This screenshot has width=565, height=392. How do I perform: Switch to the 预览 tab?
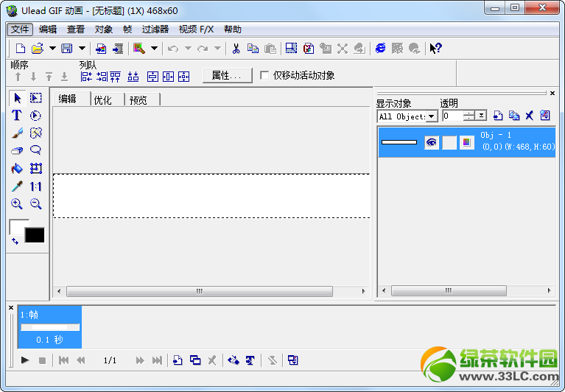(138, 99)
